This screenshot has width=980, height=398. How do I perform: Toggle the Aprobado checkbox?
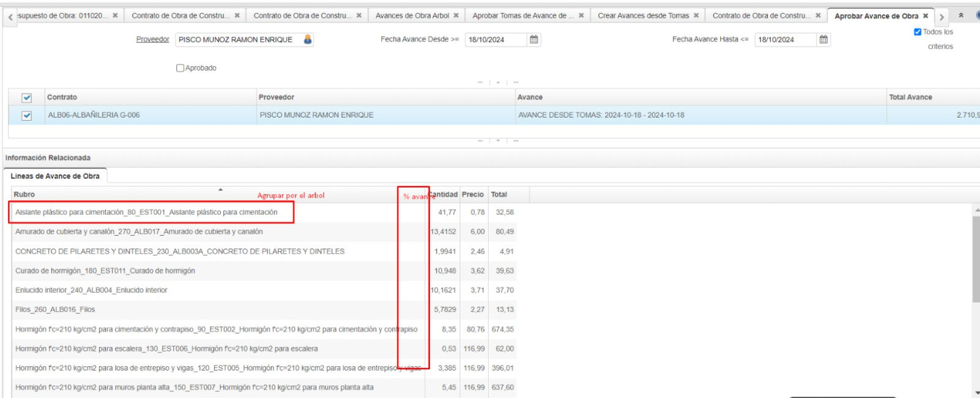click(x=180, y=68)
